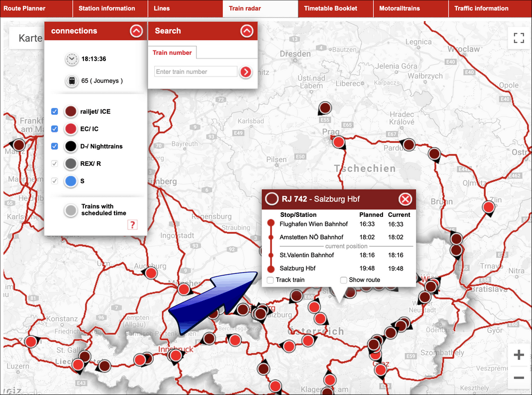The height and width of the screenshot is (395, 532).
Task: Go to the Traffic information tab
Action: tap(491, 9)
